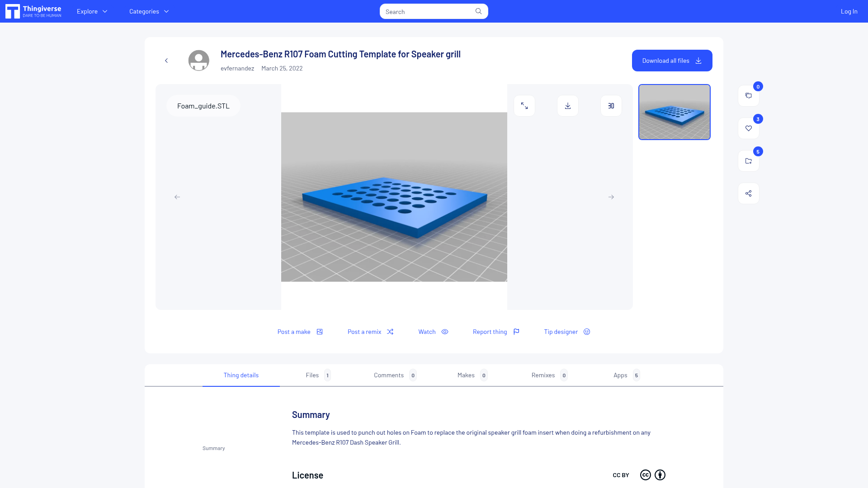Watch this thing
The width and height of the screenshot is (868, 488).
tap(434, 332)
